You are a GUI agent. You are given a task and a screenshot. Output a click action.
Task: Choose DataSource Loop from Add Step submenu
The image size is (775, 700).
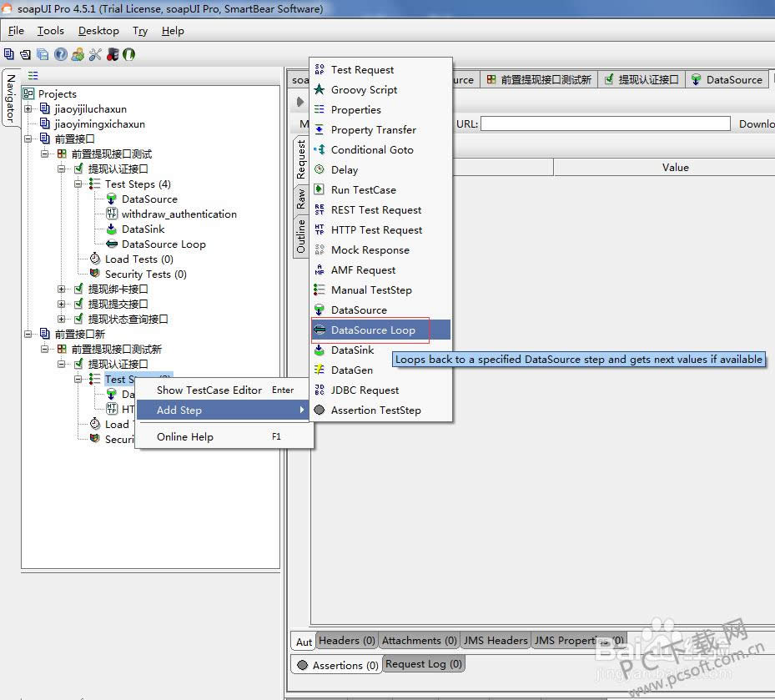[372, 330]
